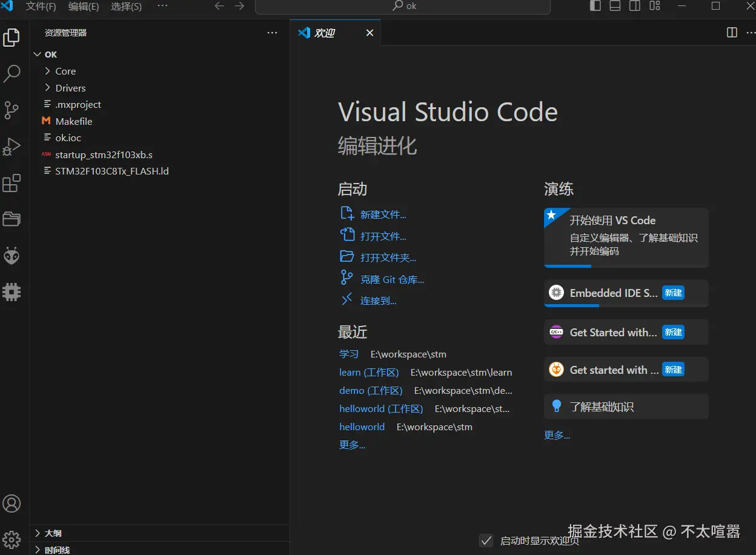Open the PlatformIO alien icon
Image resolution: width=756 pixels, height=555 pixels.
[12, 256]
